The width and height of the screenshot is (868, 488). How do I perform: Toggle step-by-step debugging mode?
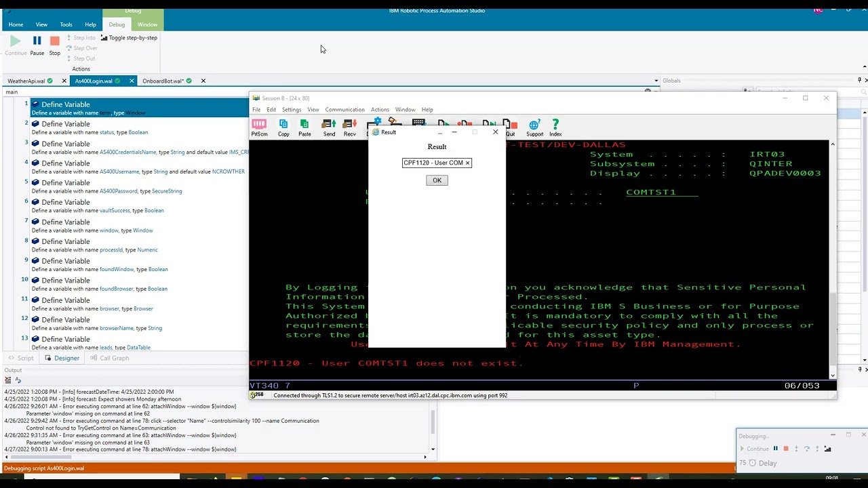[x=129, y=38]
